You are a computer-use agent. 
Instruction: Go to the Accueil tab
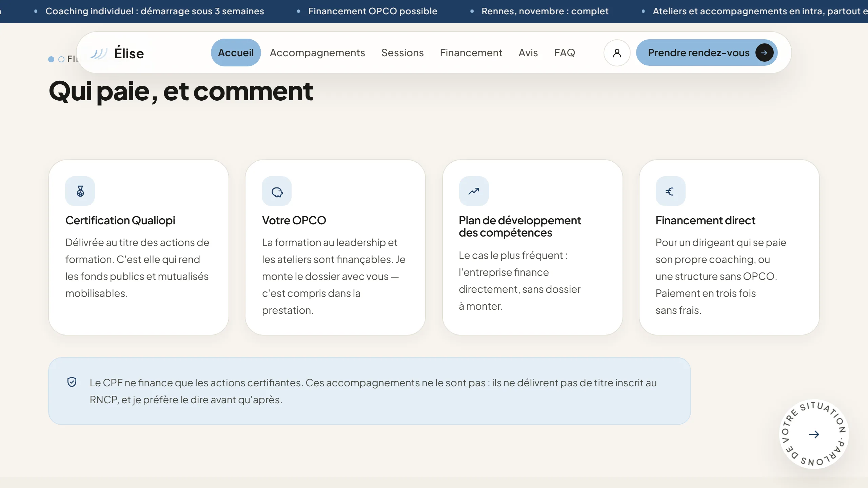tap(236, 53)
